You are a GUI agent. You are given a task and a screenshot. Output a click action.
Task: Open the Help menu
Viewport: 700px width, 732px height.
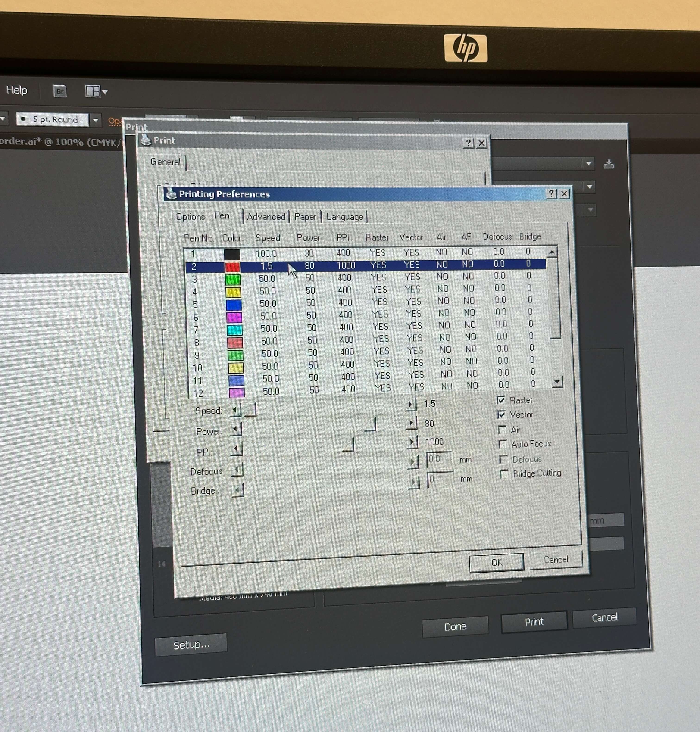point(17,90)
